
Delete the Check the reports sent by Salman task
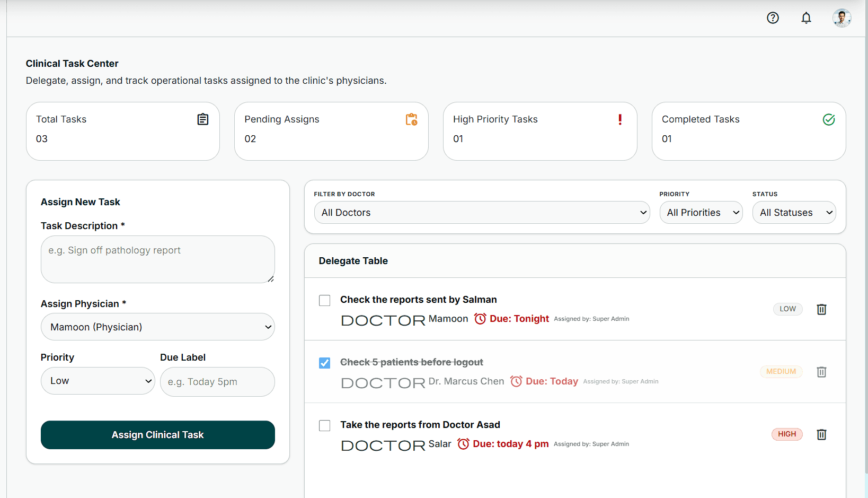pos(821,309)
